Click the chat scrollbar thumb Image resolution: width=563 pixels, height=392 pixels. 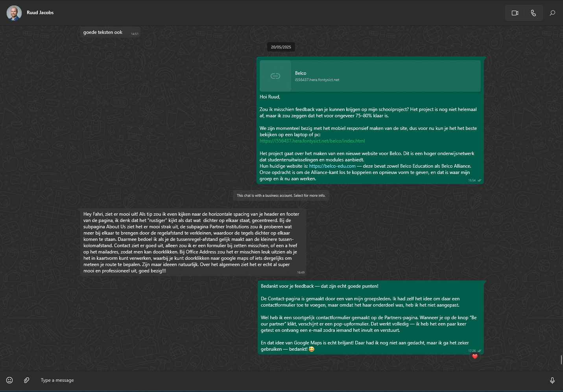[x=561, y=359]
